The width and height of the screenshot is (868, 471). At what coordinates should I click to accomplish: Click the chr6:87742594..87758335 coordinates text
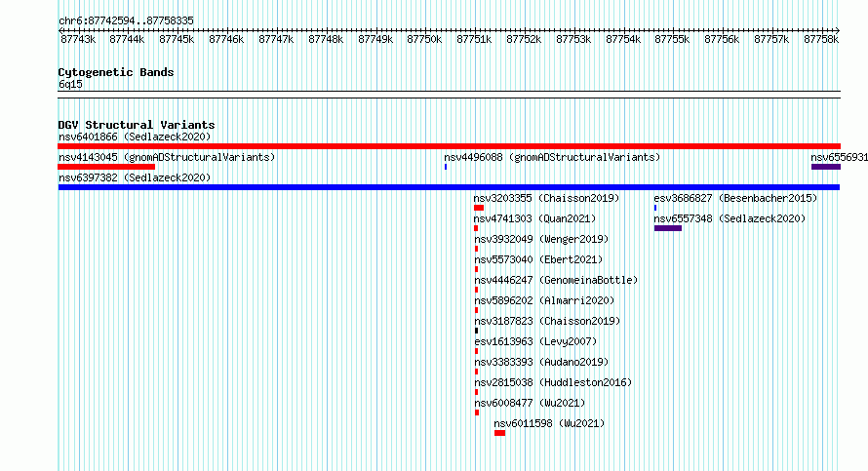126,21
